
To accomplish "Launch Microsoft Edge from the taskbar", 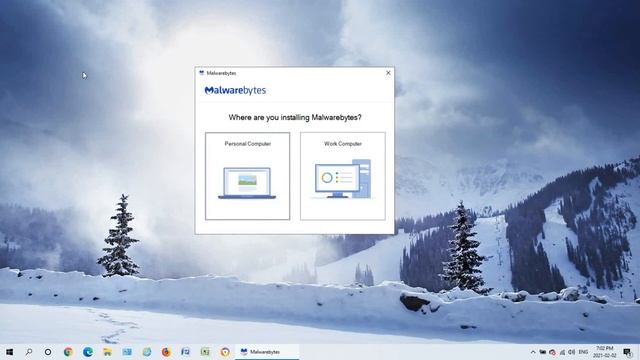I will pyautogui.click(x=87, y=352).
